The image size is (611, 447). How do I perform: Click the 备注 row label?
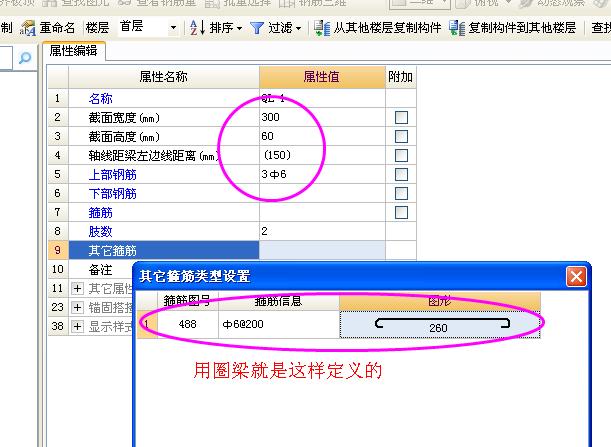[x=100, y=270]
